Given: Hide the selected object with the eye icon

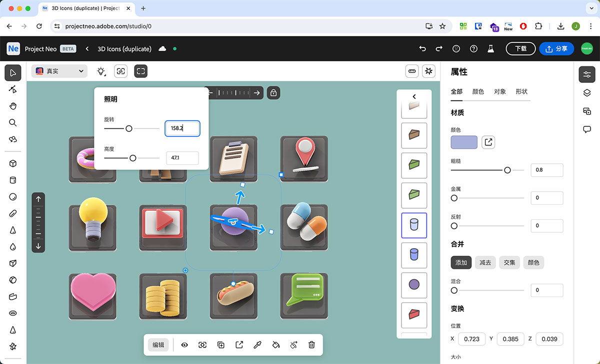Looking at the screenshot, I should (184, 345).
